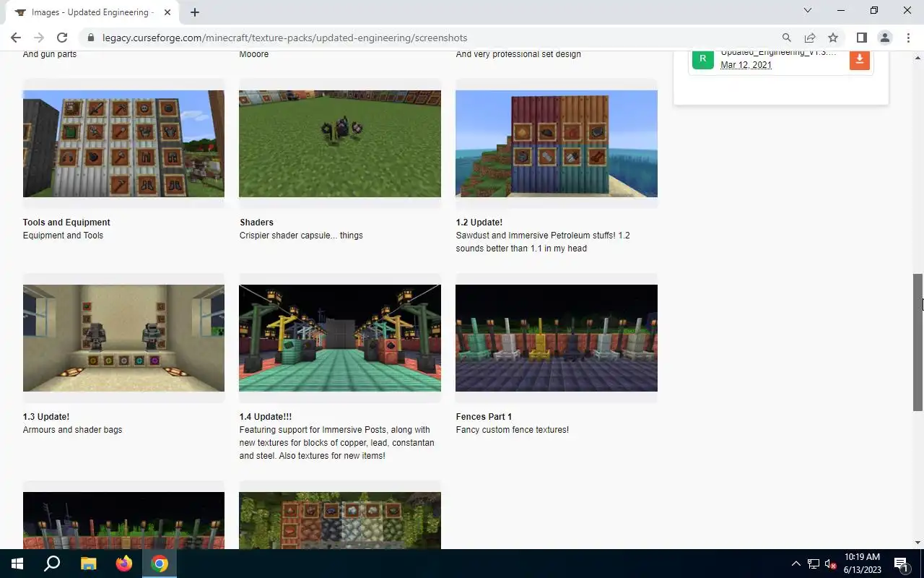This screenshot has height=578, width=924.
Task: Open the notification center icon
Action: pos(901,564)
